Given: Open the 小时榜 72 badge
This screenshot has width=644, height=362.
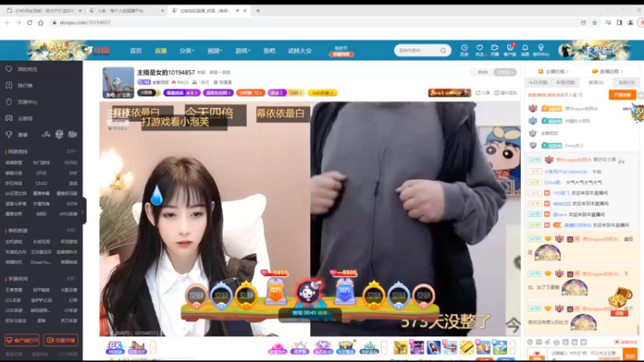Looking at the screenshot, I should 250,93.
